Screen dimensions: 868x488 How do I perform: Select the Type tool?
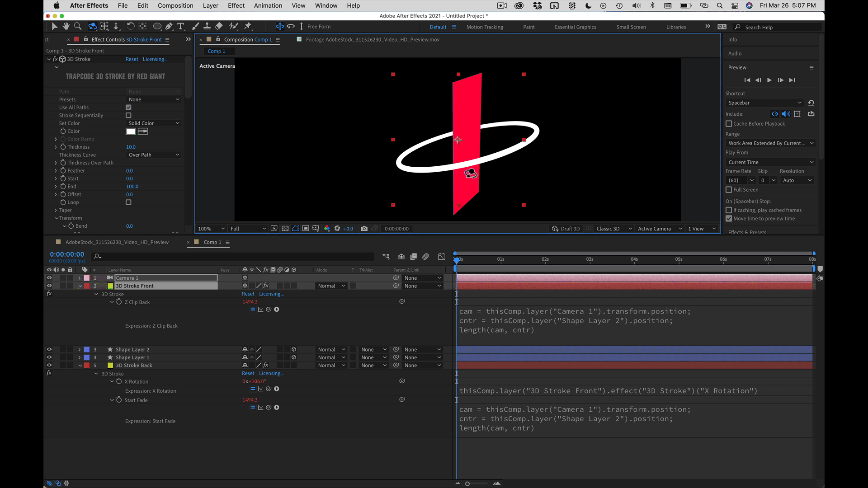point(181,26)
